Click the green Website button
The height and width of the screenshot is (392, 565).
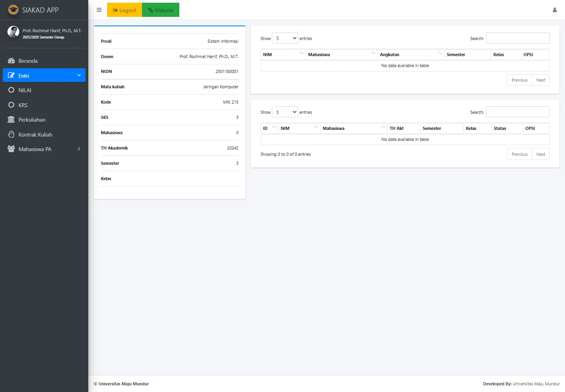(160, 10)
